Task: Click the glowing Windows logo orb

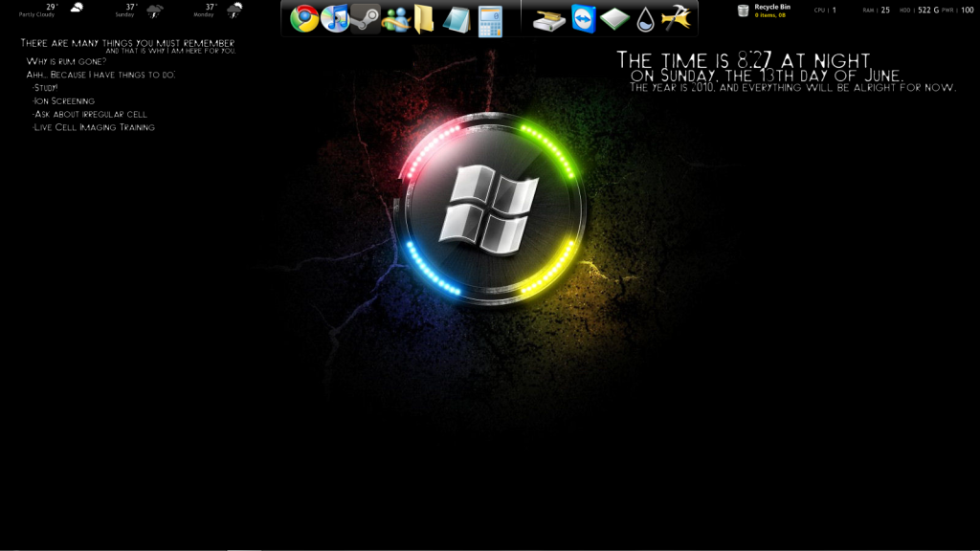Action: coord(491,209)
